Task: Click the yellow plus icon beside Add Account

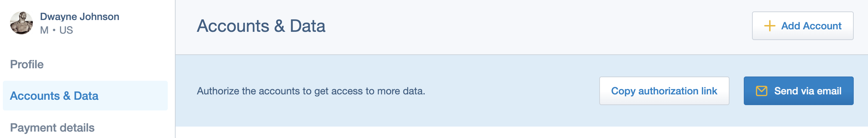Action: [x=769, y=26]
